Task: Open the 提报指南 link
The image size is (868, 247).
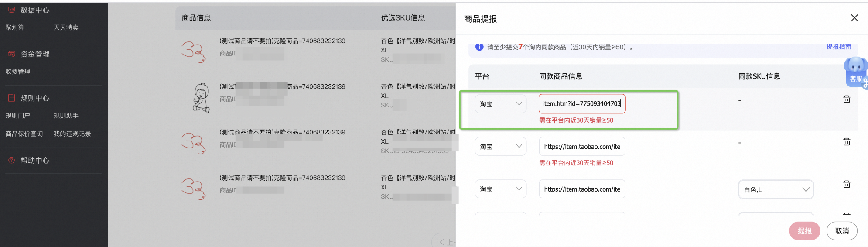Action: [x=839, y=47]
